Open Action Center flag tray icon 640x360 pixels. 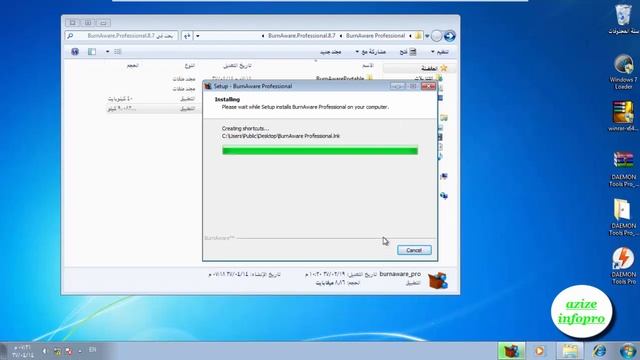click(x=69, y=351)
